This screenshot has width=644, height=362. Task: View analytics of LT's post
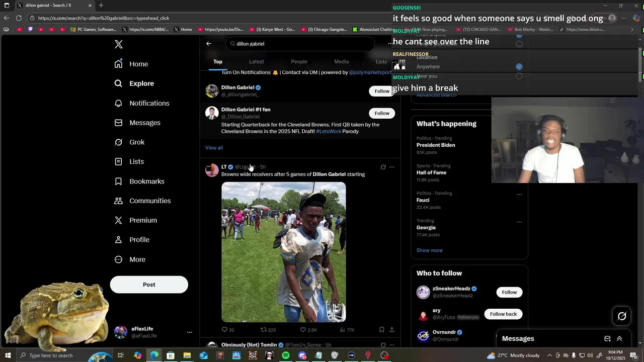point(347,330)
